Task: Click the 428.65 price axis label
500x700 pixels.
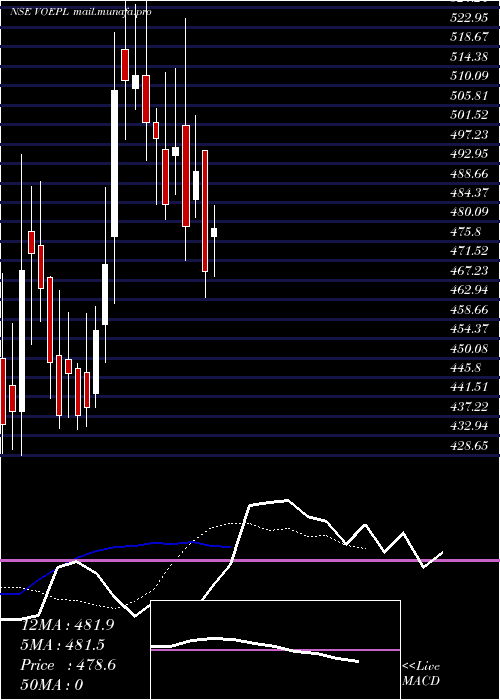Action: click(x=469, y=446)
